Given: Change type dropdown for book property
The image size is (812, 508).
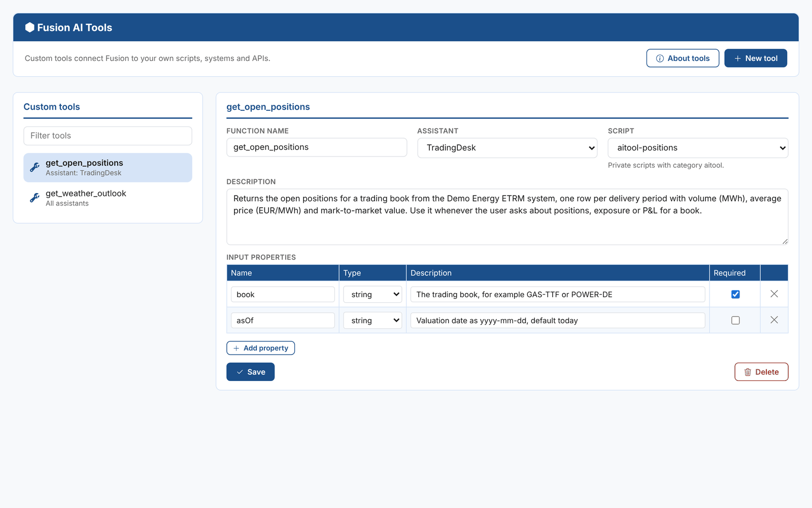Looking at the screenshot, I should click(373, 294).
